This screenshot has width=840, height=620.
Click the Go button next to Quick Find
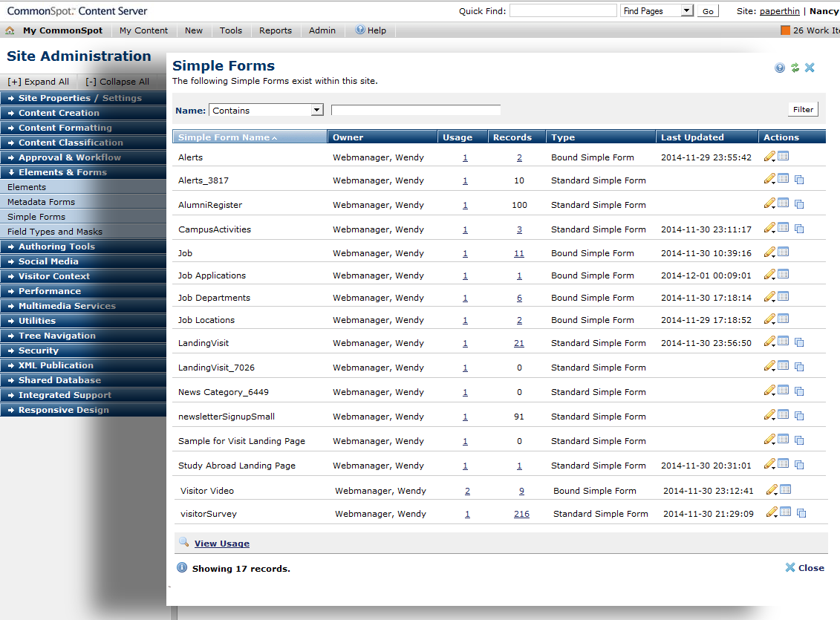(x=708, y=10)
